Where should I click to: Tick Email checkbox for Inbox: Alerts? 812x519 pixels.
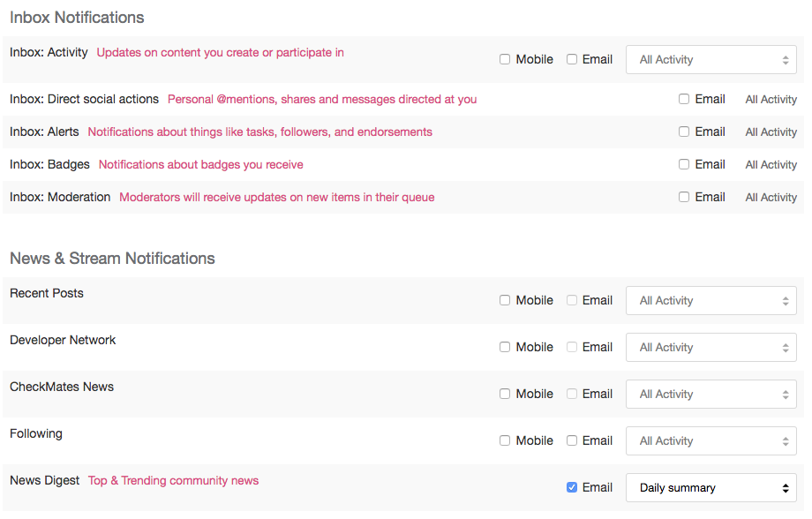coord(684,132)
